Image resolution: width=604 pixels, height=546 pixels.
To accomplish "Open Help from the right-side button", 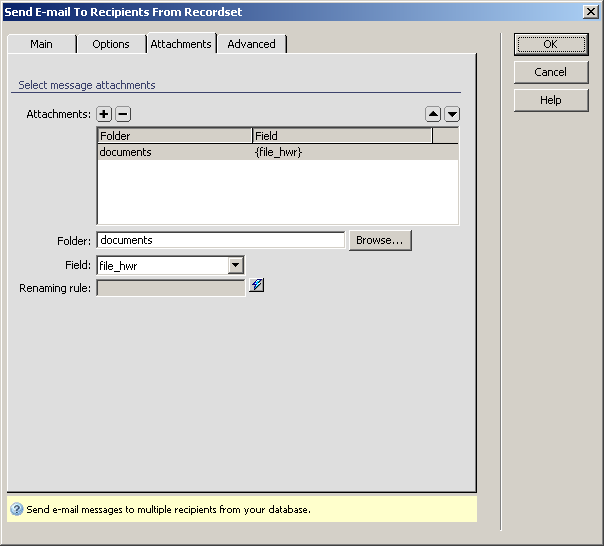I will [550, 100].
